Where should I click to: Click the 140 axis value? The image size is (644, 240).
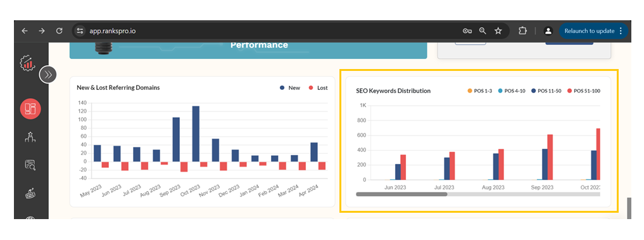[x=82, y=103]
